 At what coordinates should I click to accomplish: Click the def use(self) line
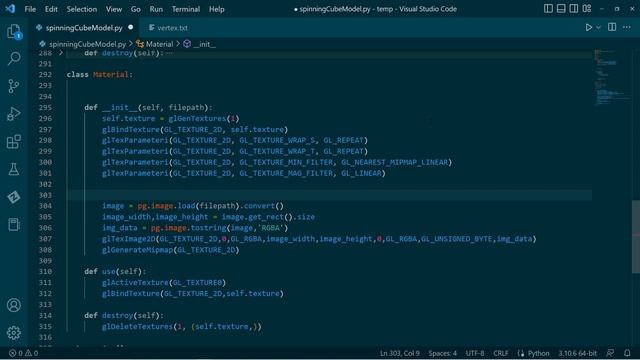click(x=115, y=271)
